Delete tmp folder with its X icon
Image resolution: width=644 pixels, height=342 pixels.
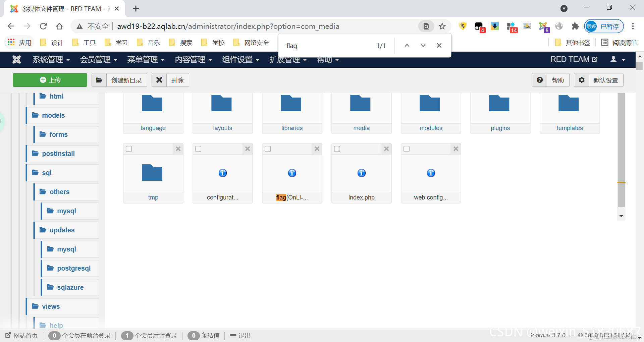[178, 149]
